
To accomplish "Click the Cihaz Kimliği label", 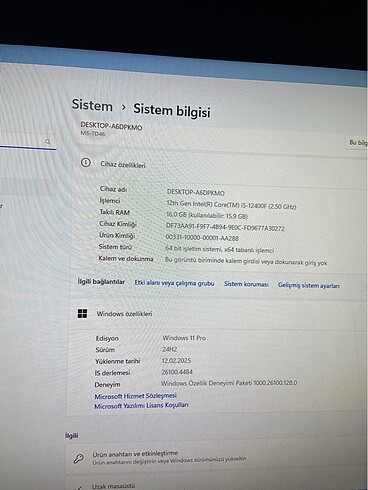I will click(118, 224).
